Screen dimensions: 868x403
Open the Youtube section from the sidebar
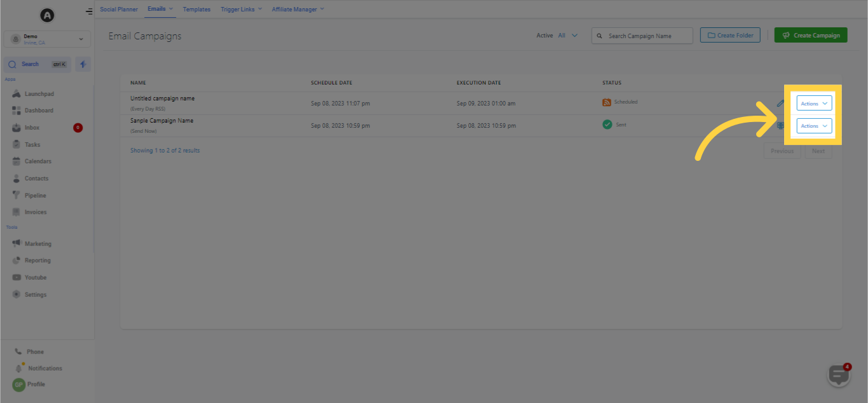(36, 277)
